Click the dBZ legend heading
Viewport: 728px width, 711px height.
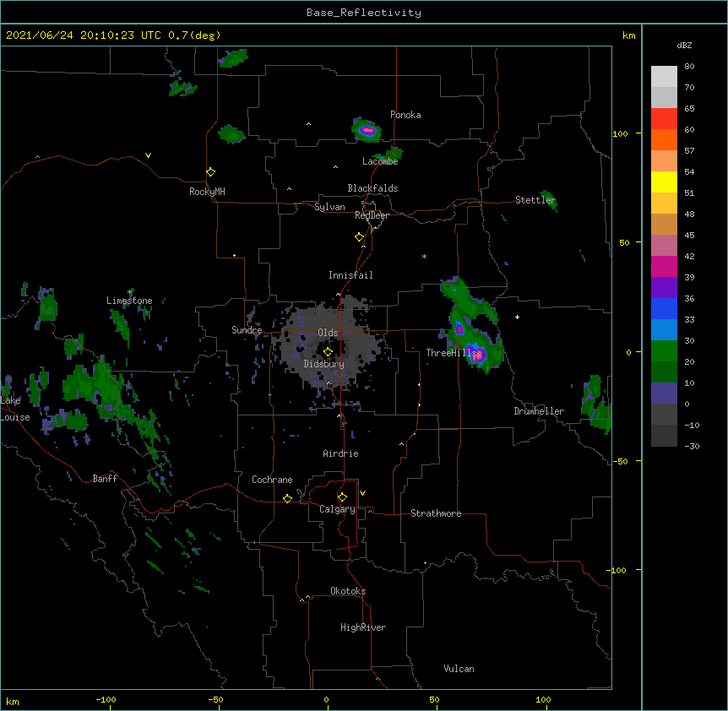tap(684, 46)
